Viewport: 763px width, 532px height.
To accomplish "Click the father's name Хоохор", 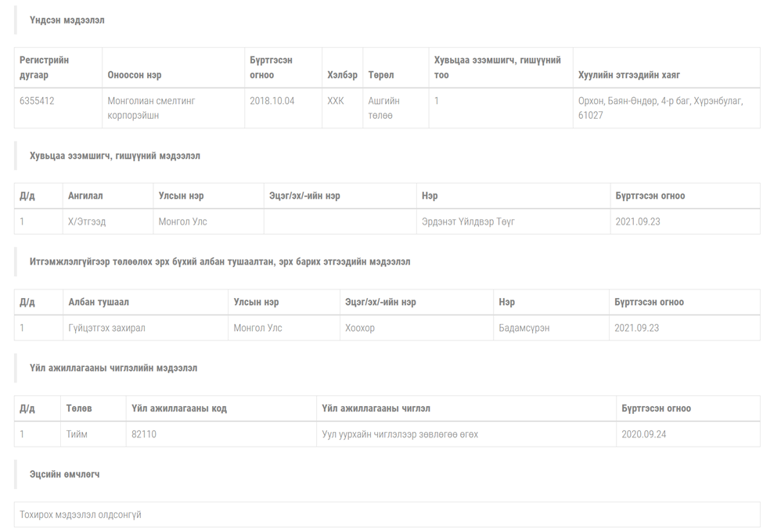I will pyautogui.click(x=360, y=328).
